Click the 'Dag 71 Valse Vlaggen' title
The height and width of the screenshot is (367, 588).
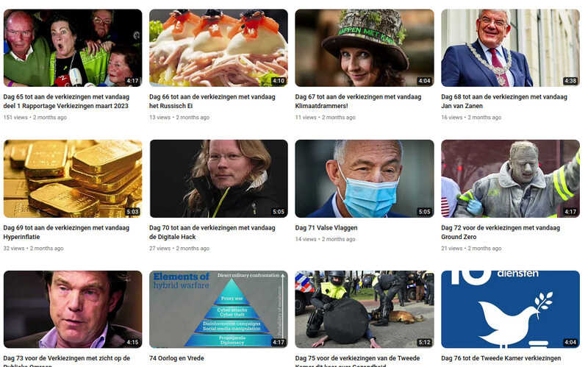326,228
